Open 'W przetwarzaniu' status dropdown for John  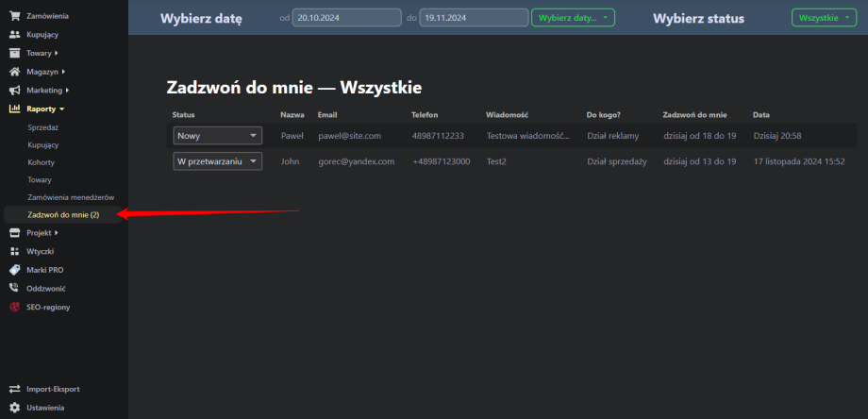[x=218, y=161]
